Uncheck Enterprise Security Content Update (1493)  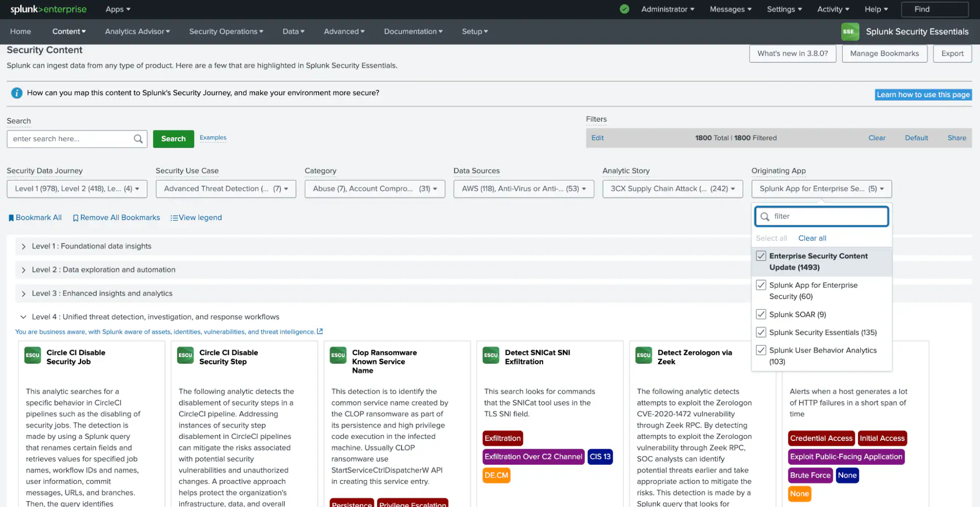click(761, 256)
